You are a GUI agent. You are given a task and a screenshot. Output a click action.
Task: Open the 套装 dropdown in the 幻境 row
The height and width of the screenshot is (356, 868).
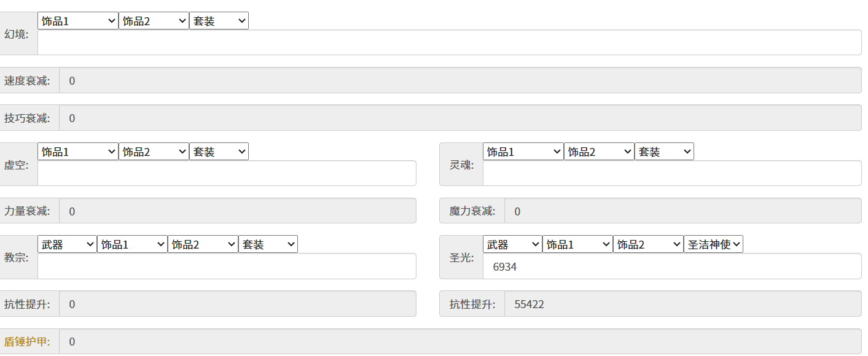coord(219,21)
